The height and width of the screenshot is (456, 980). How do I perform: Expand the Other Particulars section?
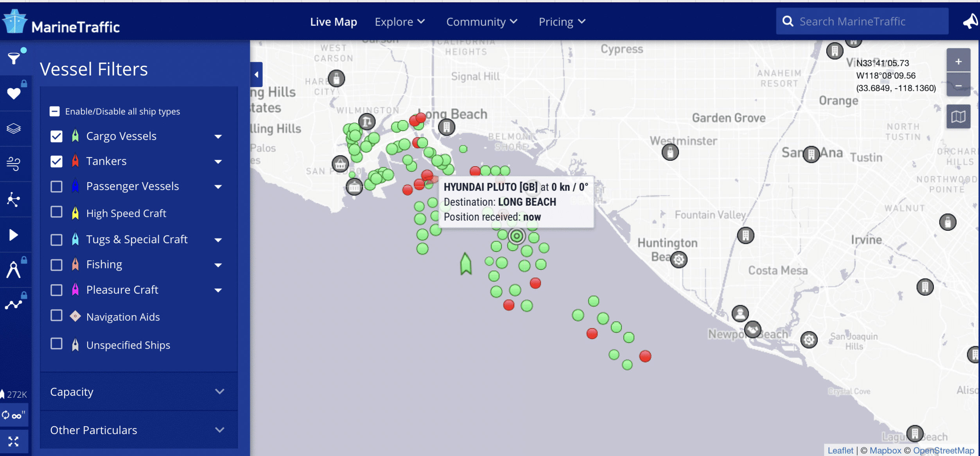pyautogui.click(x=139, y=430)
